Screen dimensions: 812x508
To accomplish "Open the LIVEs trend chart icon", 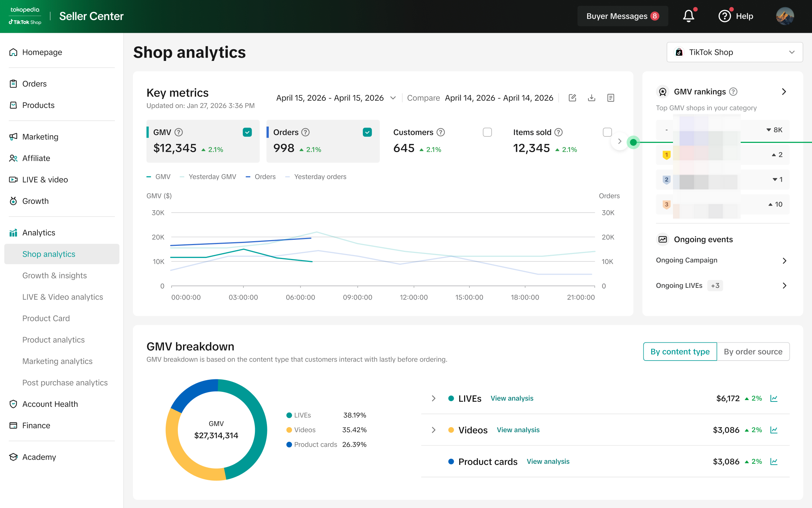I will point(774,398).
